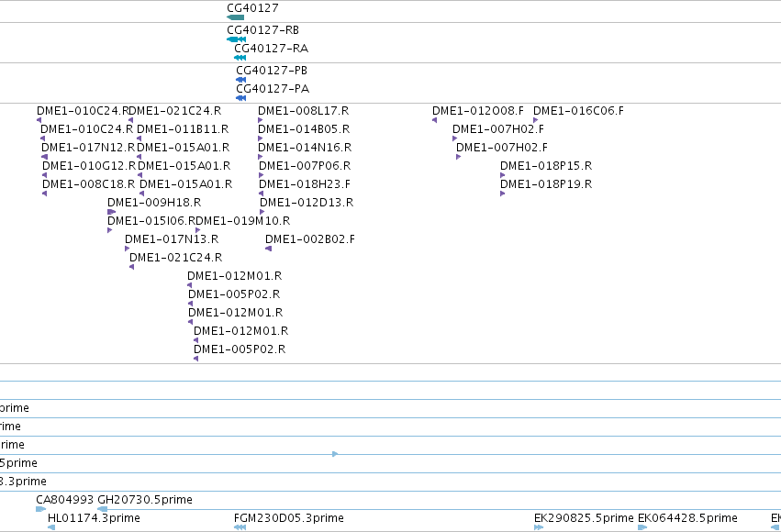The width and height of the screenshot is (781, 532).
Task: Open the DME1-014B05.R feature label
Action: tap(304, 129)
